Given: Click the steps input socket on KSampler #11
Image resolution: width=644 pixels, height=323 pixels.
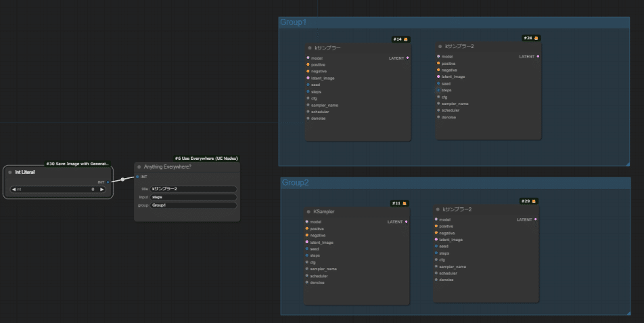Looking at the screenshot, I should [x=307, y=255].
